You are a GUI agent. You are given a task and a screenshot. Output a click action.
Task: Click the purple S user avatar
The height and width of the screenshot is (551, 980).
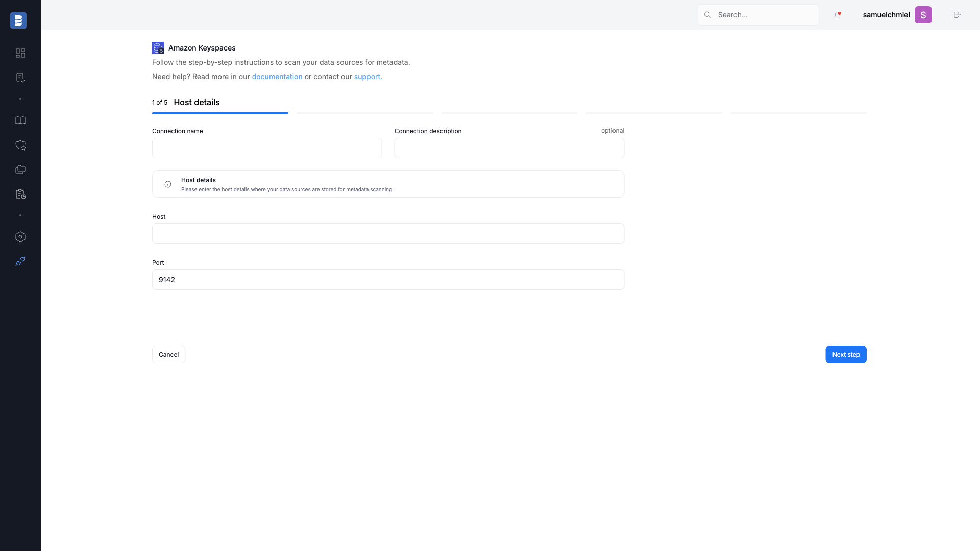pyautogui.click(x=923, y=15)
